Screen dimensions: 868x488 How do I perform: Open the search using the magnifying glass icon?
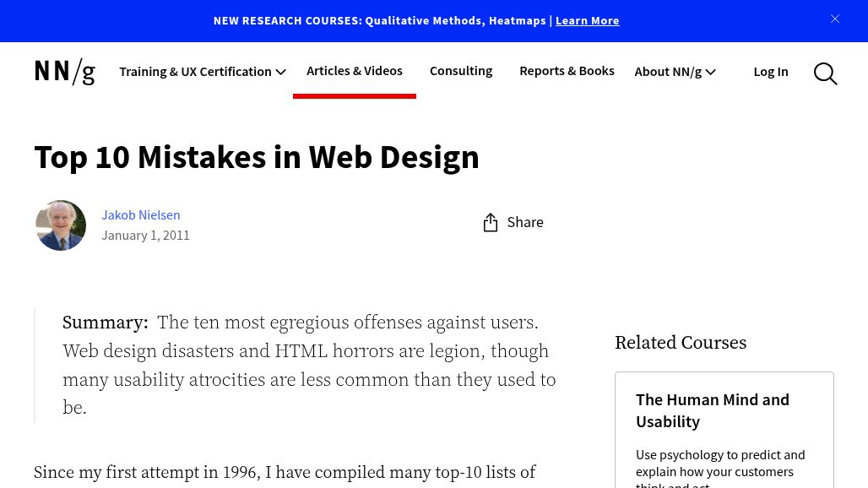(825, 73)
